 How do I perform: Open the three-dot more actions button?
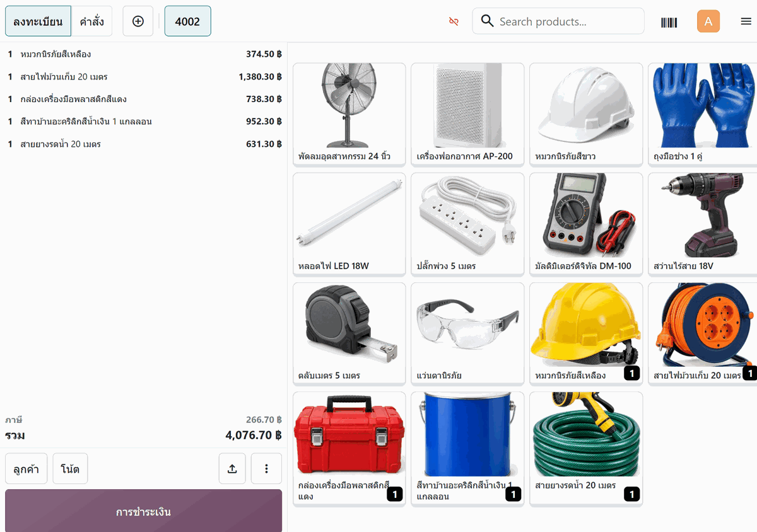266,468
